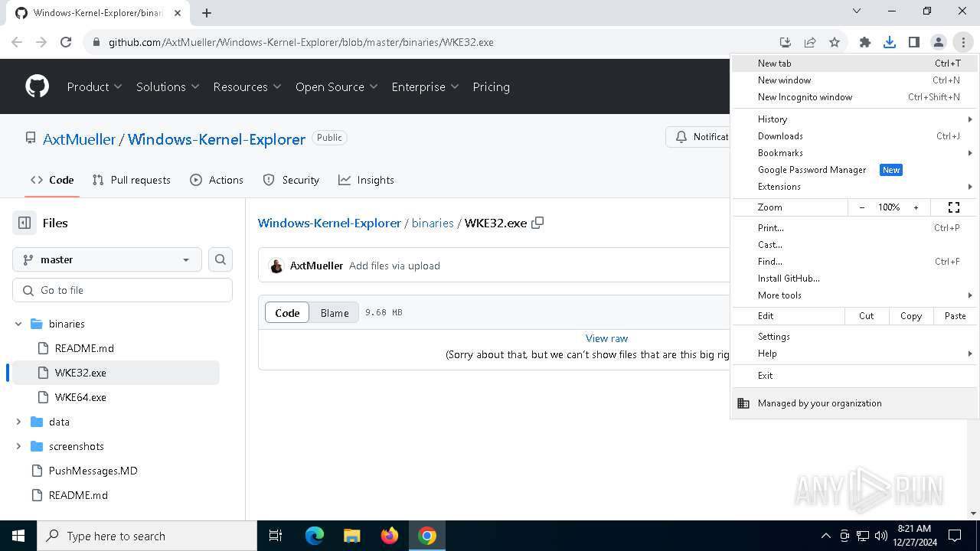Open the Enterprise dropdown menu
This screenshot has height=551, width=980.
[425, 86]
